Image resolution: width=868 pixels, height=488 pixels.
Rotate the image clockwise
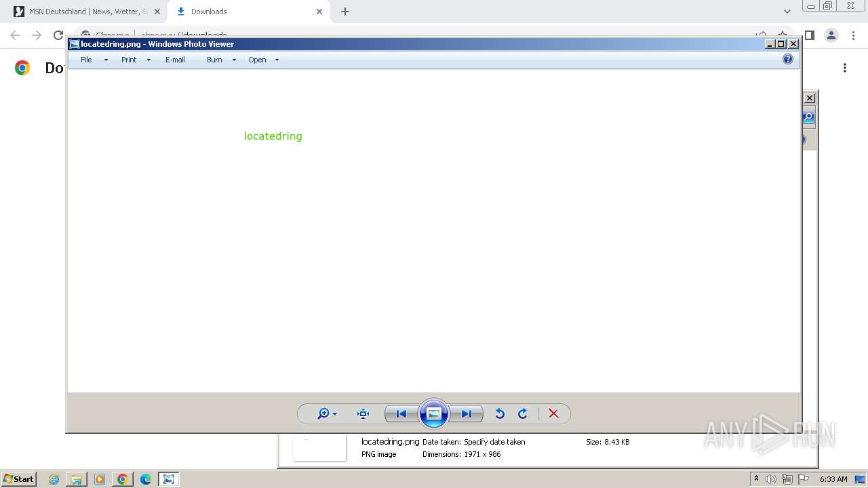click(x=523, y=413)
